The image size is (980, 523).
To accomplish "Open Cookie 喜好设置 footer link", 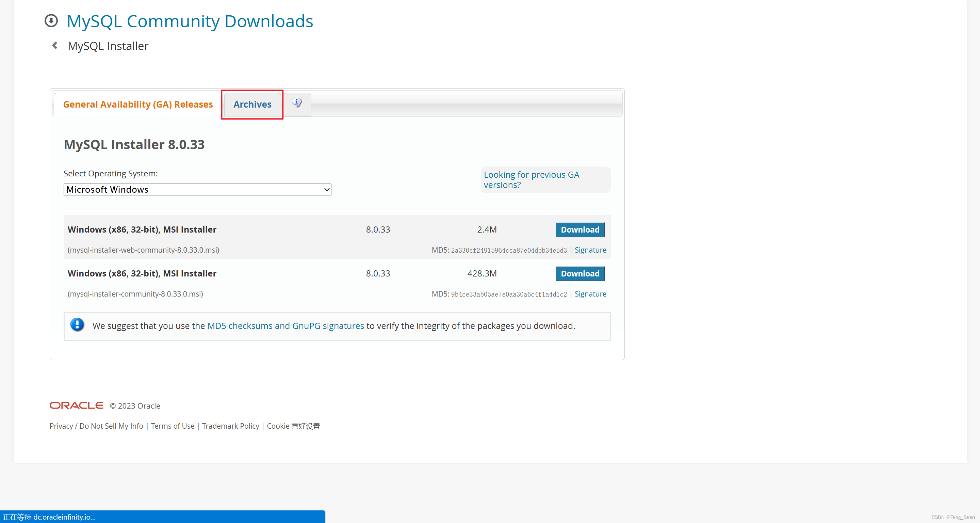I will coord(293,426).
